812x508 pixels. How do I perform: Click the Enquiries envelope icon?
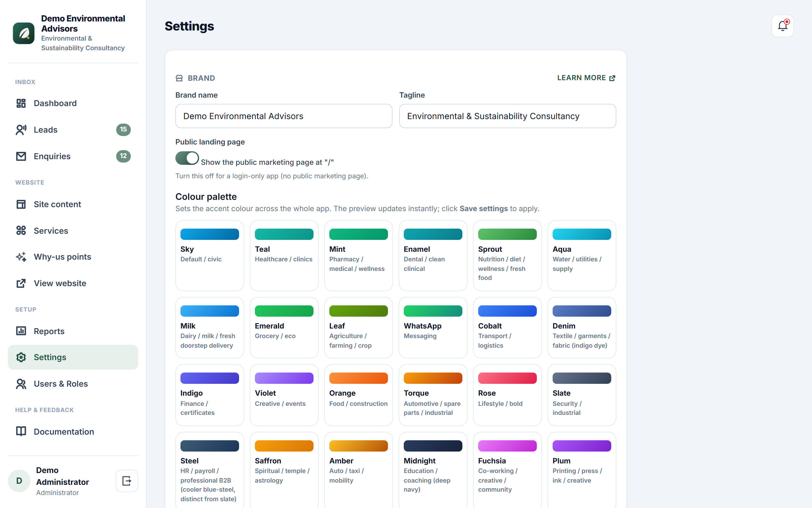click(x=21, y=156)
